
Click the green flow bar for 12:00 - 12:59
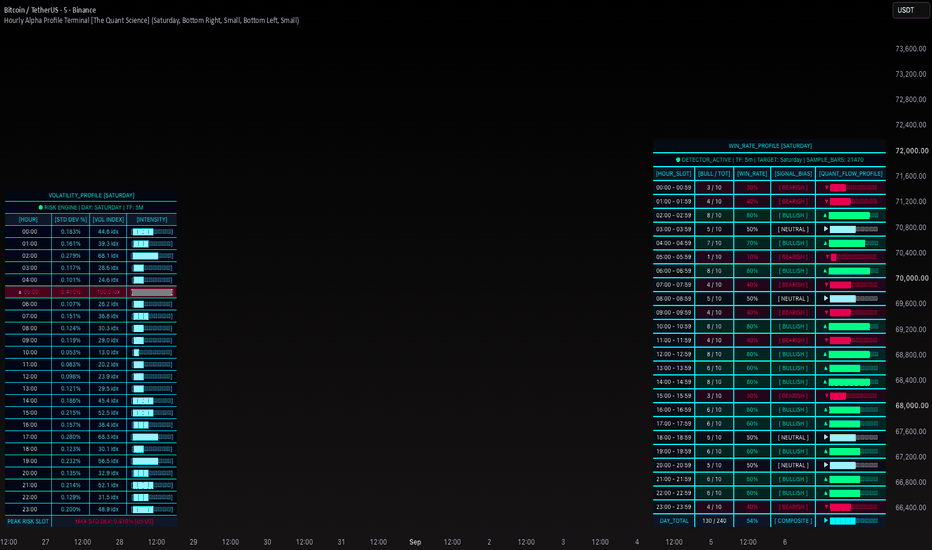pyautogui.click(x=849, y=354)
